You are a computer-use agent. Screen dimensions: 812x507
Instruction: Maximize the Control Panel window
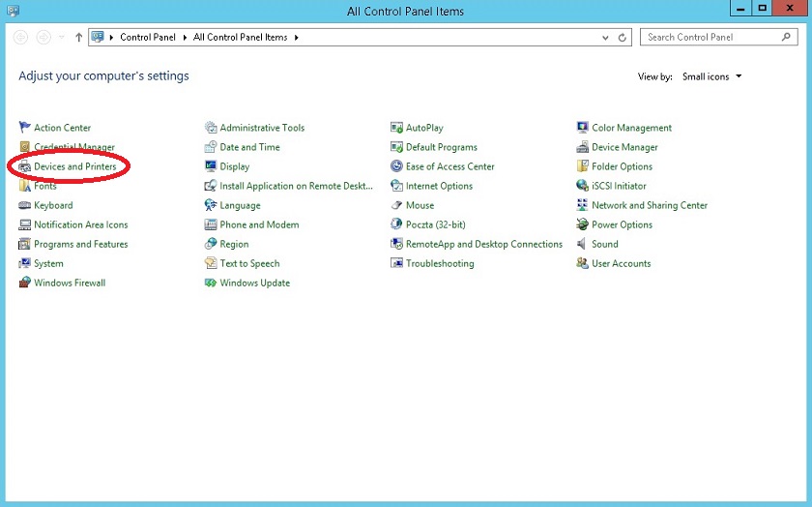click(x=763, y=8)
